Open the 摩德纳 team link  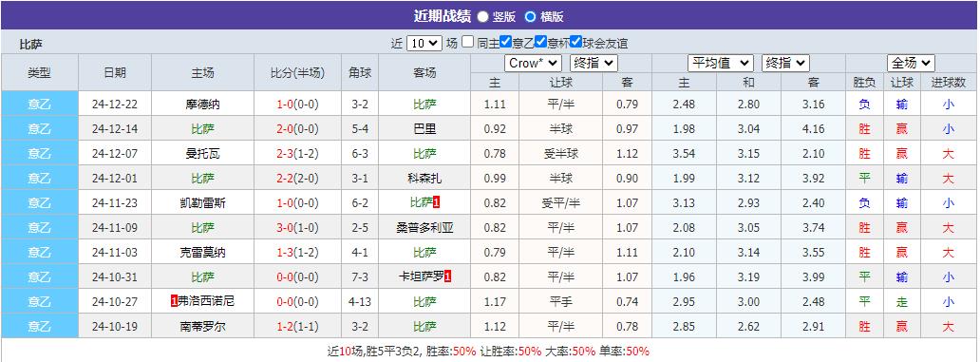[x=202, y=105]
